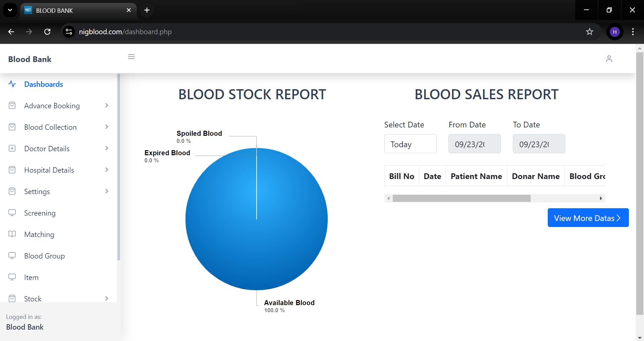The image size is (644, 341).
Task: Open a new tab with the plus button
Action: tap(147, 10)
